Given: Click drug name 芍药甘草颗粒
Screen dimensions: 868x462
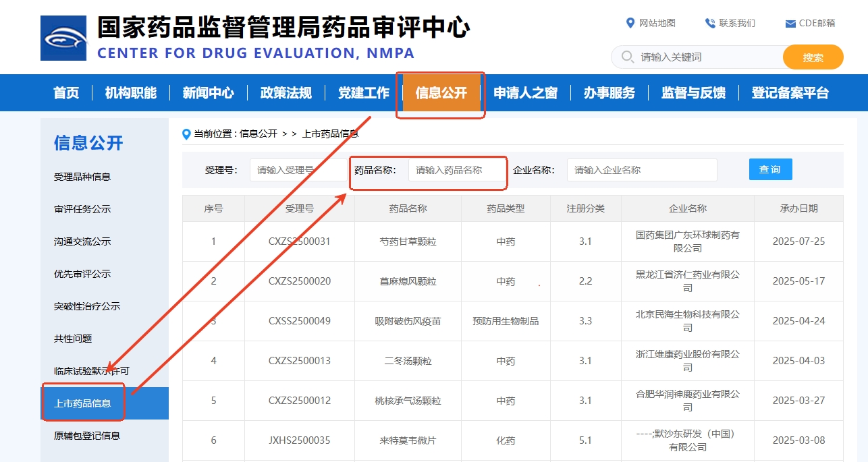Looking at the screenshot, I should [408, 241].
